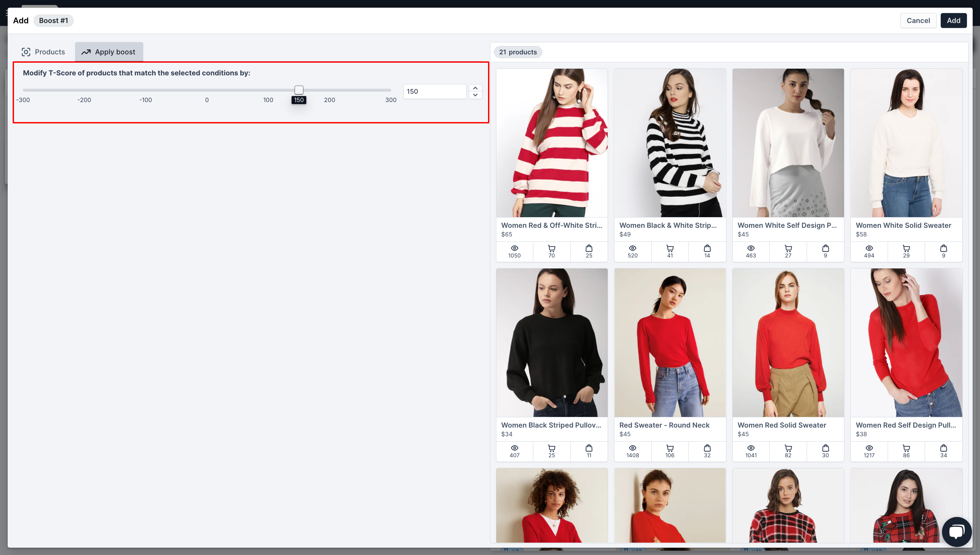980x555 pixels.
Task: Click the Add button at top right
Action: pos(953,21)
